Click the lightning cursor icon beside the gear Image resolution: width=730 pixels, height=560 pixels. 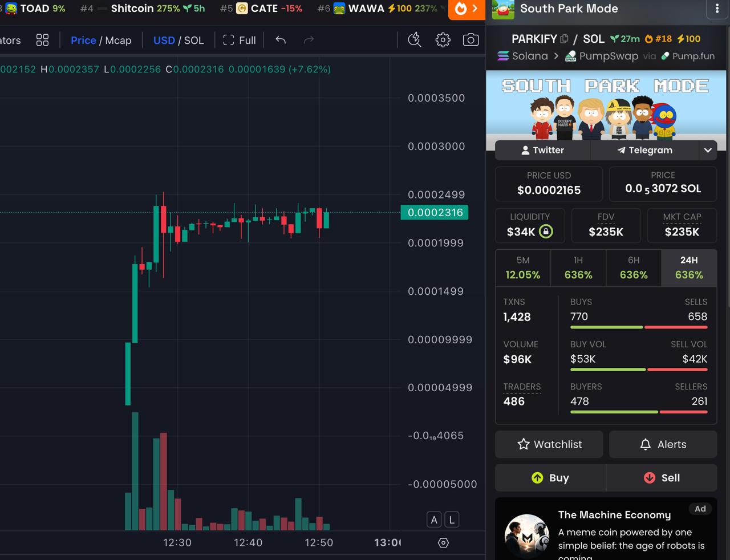(x=415, y=40)
